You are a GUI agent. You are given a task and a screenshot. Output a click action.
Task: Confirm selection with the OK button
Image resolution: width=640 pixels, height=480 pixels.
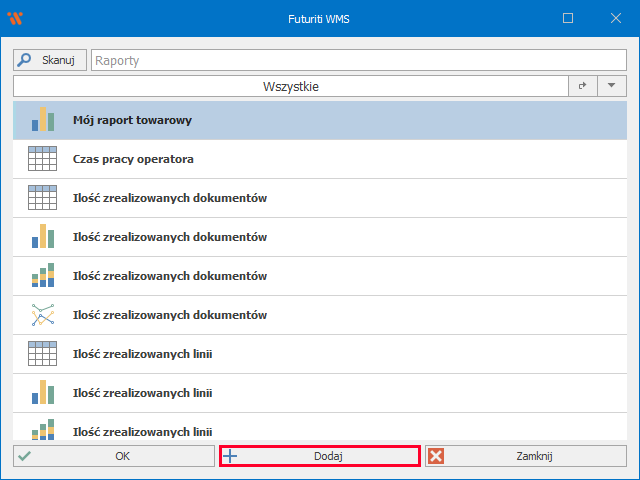coord(115,456)
